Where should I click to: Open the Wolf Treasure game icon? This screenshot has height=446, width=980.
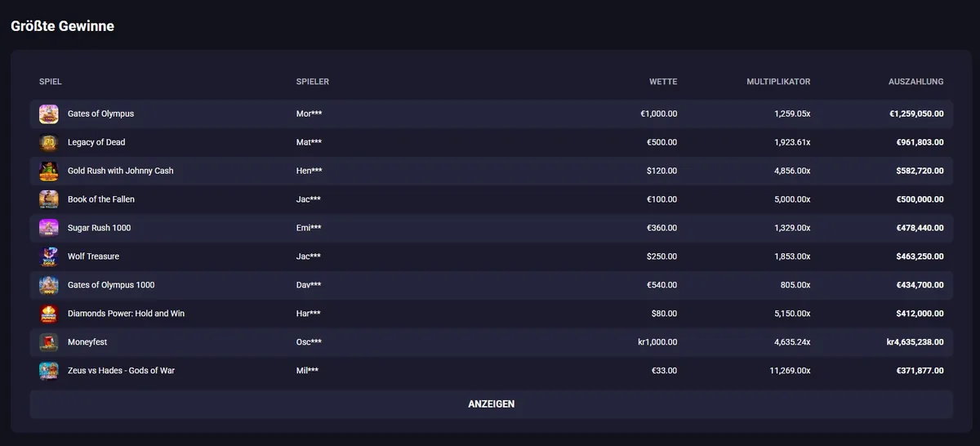(x=49, y=256)
